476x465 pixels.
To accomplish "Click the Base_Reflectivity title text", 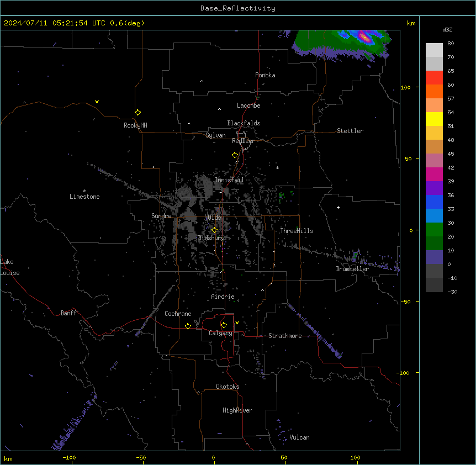I will [238, 8].
